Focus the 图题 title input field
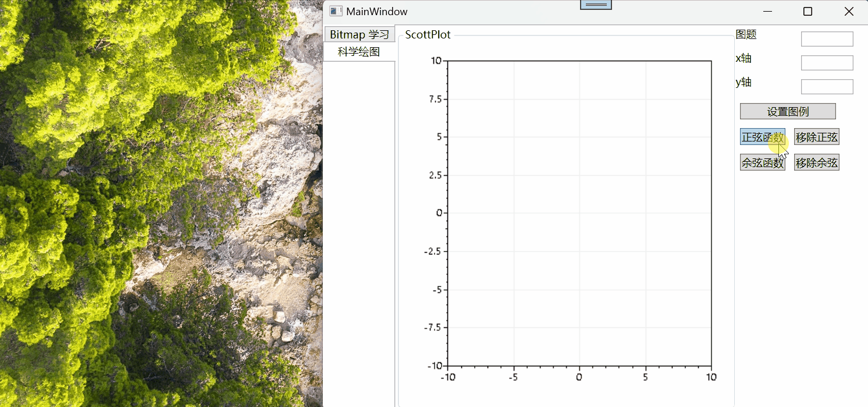 [x=826, y=38]
